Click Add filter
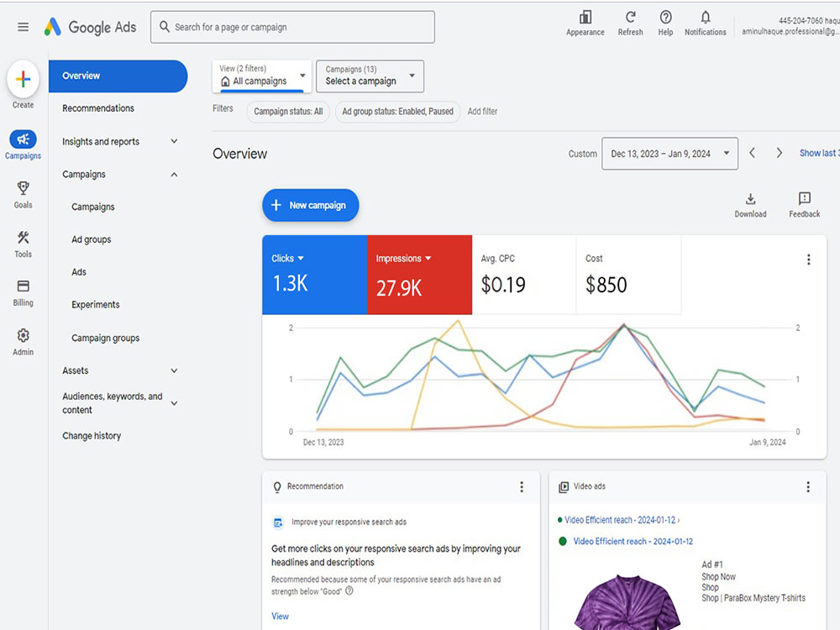The height and width of the screenshot is (630, 840). (x=482, y=112)
